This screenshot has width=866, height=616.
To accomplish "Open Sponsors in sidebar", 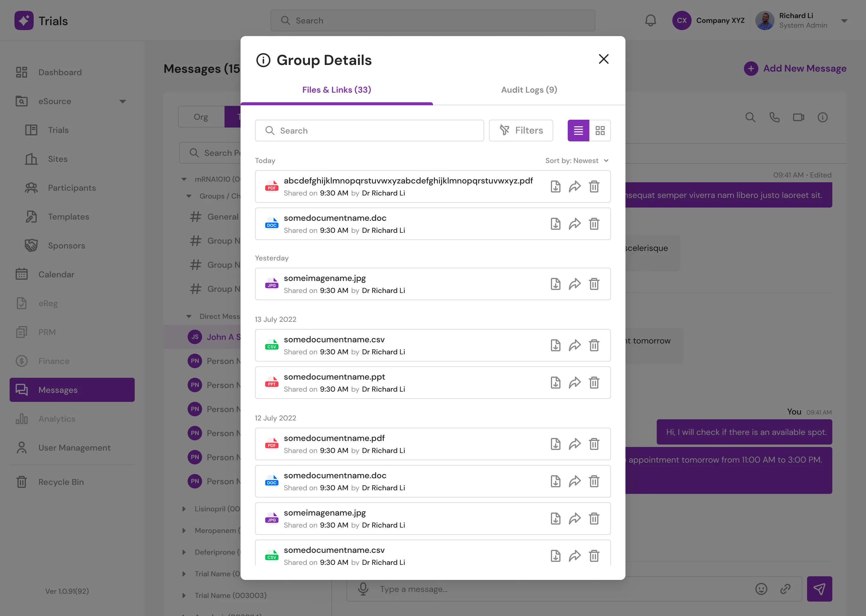I will click(72, 245).
